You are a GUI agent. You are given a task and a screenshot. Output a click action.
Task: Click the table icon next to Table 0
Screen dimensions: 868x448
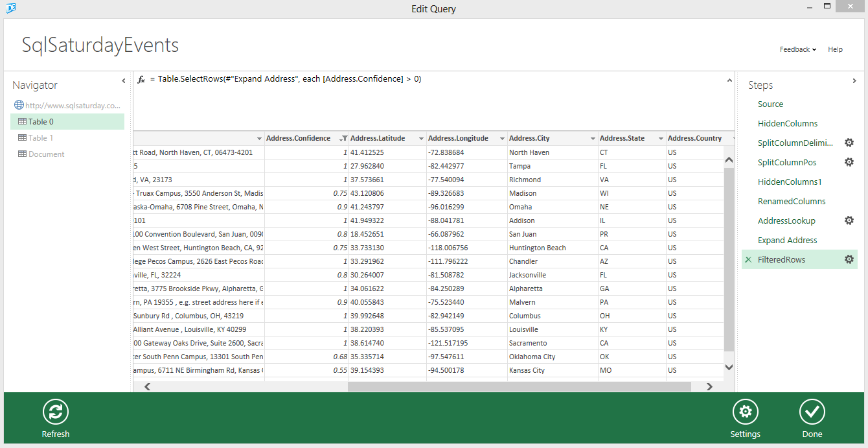[x=22, y=121]
